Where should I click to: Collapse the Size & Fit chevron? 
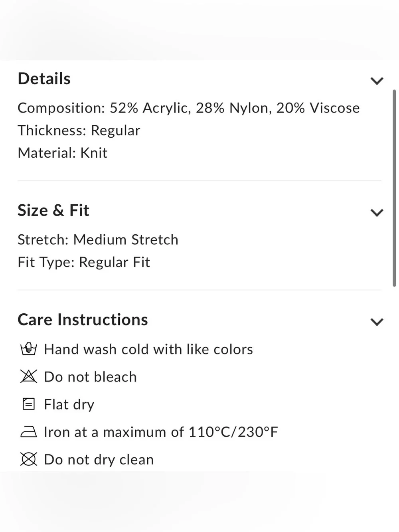[377, 213]
